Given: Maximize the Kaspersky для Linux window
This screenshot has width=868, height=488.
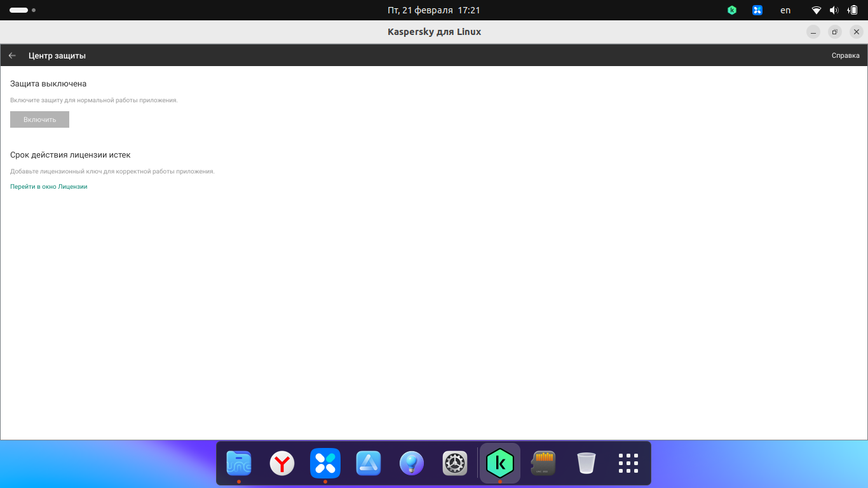Looking at the screenshot, I should [x=835, y=32].
